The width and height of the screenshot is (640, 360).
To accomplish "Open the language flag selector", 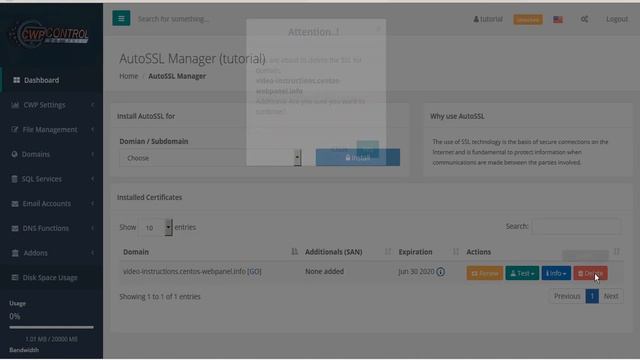I will 558,20.
